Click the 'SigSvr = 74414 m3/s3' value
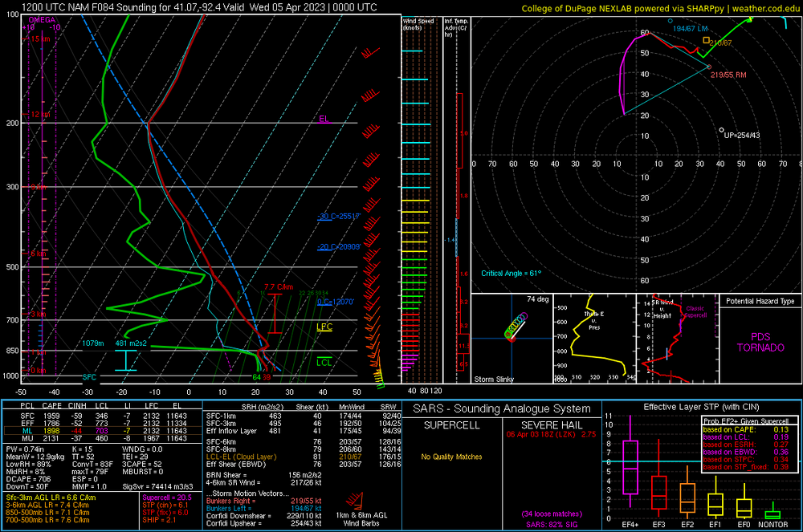The image size is (803, 532). tap(157, 486)
